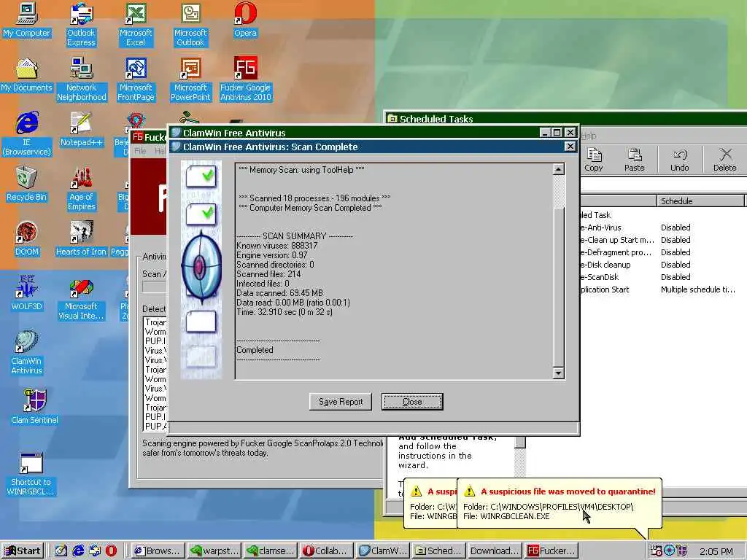Click the scan report scrollbar down arrow
The width and height of the screenshot is (747, 560).
[558, 373]
